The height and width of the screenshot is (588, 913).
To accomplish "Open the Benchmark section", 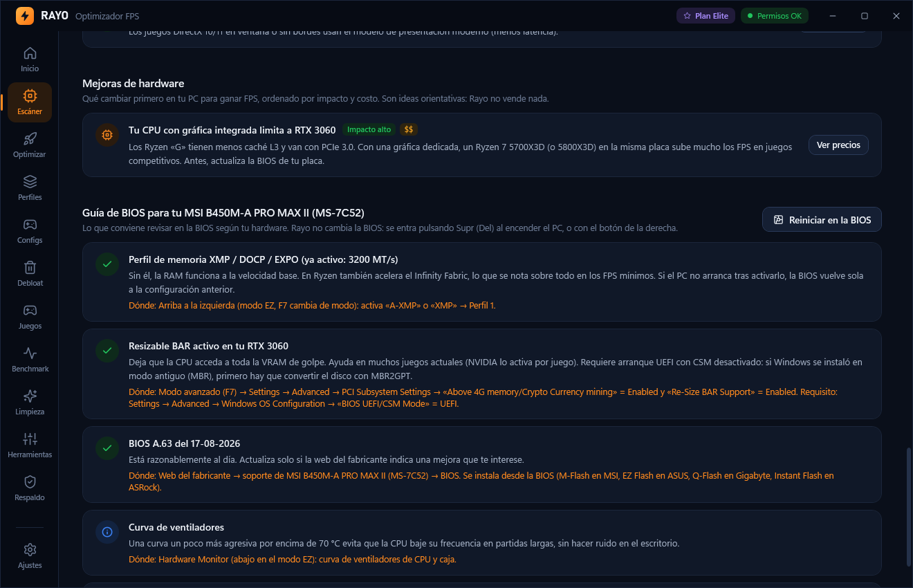I will [30, 360].
